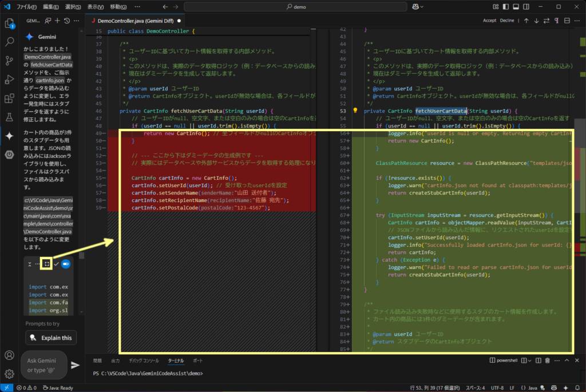This screenshot has height=392, width=586.
Task: Switch to the ターミナル panel tab
Action: pos(176,361)
